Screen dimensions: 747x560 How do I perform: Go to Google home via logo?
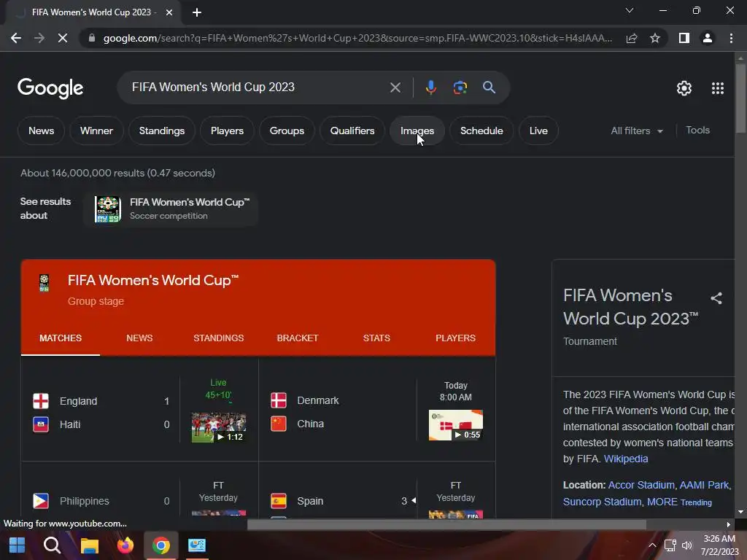click(x=50, y=88)
